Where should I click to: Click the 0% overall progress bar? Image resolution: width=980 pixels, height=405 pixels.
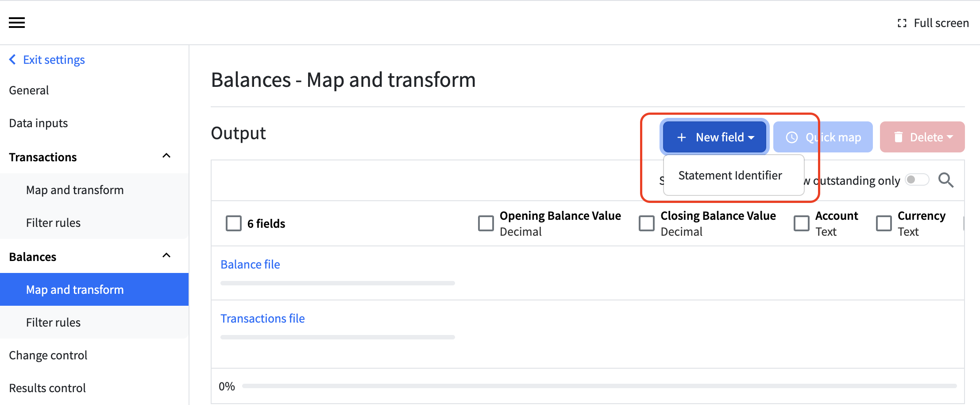point(600,386)
